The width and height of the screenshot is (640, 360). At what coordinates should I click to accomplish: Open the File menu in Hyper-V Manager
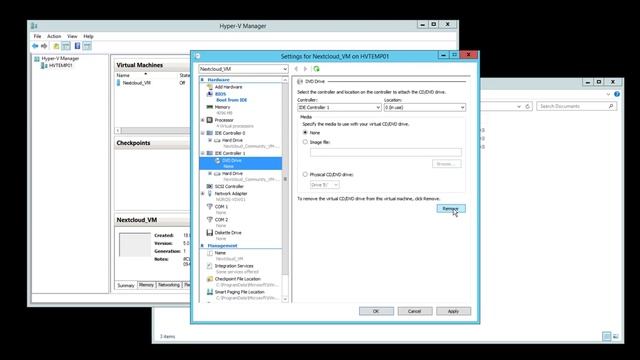37,36
